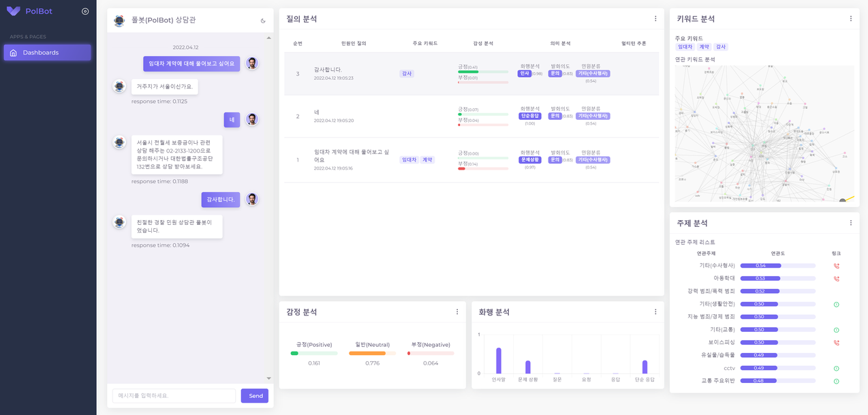Screen dimensions: 868x415
Task: Select the 임대차 tag under 주요 키워드
Action: click(x=685, y=47)
